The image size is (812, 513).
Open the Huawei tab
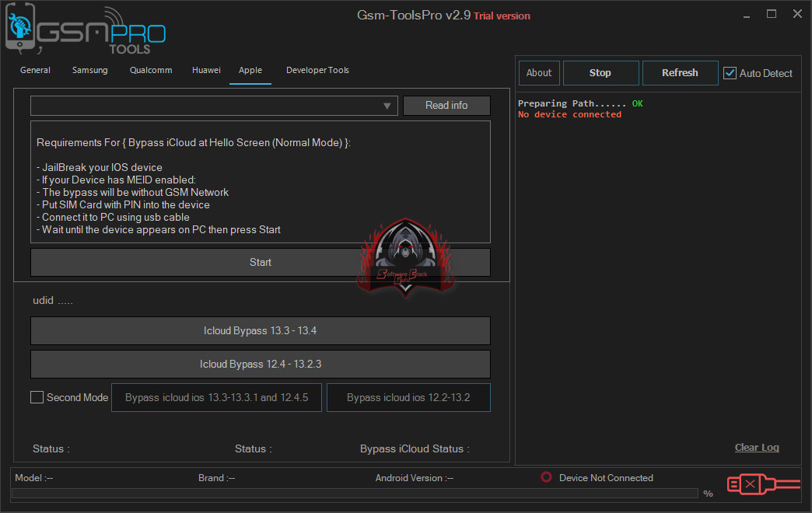206,70
